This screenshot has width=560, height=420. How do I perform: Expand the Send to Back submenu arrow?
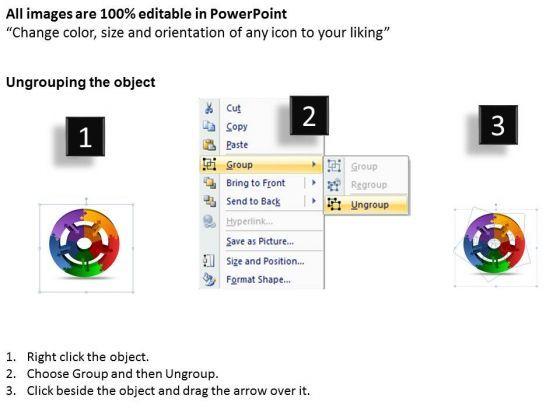click(x=314, y=201)
